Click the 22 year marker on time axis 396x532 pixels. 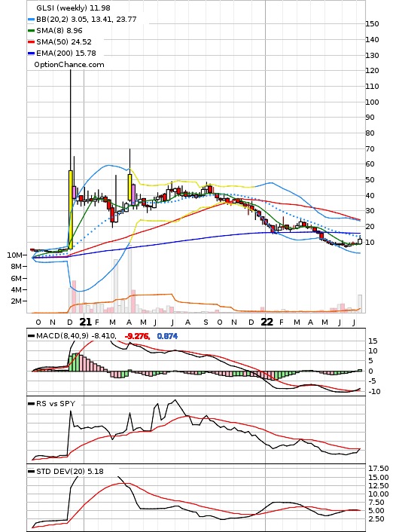click(267, 322)
